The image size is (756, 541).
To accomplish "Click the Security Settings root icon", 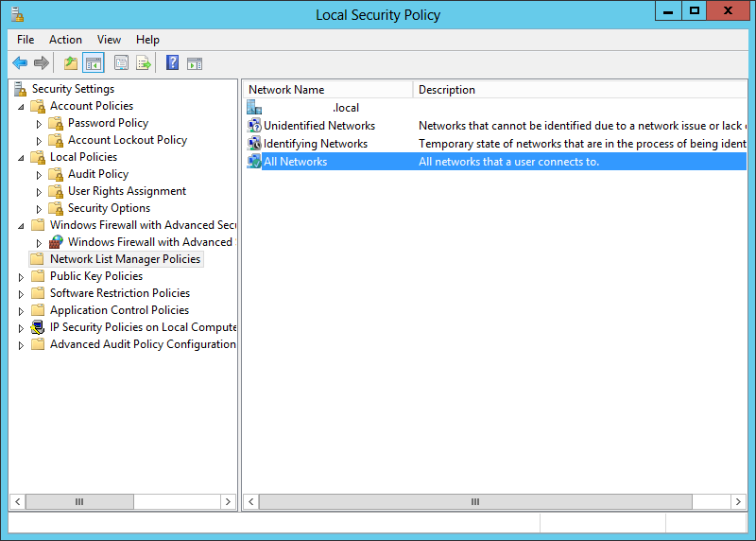I will point(20,89).
